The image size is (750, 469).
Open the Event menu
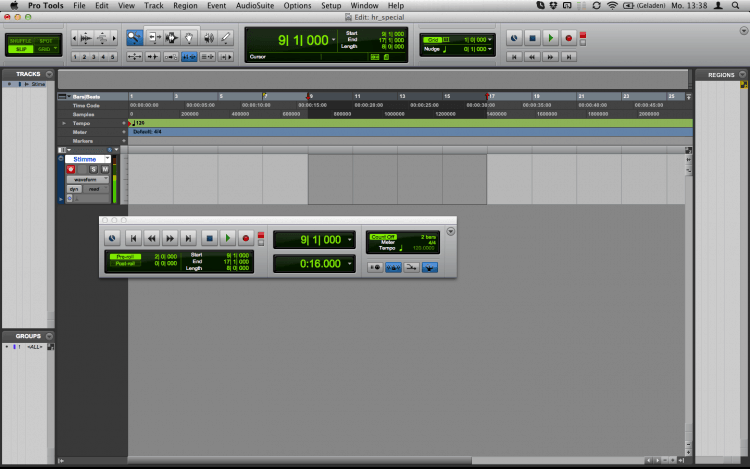[x=216, y=6]
